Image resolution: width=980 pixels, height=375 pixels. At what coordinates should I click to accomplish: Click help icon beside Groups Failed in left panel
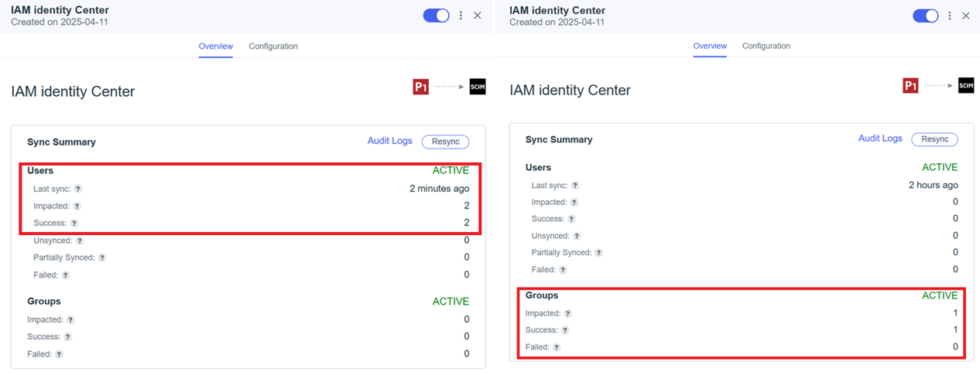coord(59,354)
